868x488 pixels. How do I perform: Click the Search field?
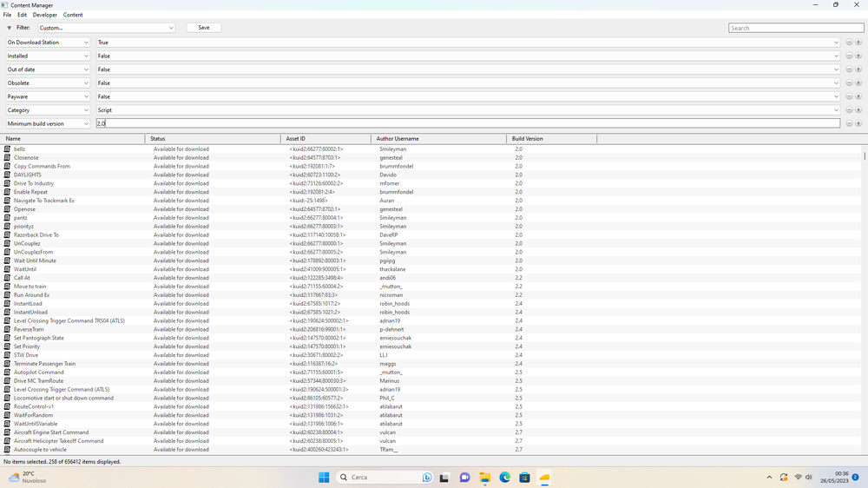click(x=796, y=28)
